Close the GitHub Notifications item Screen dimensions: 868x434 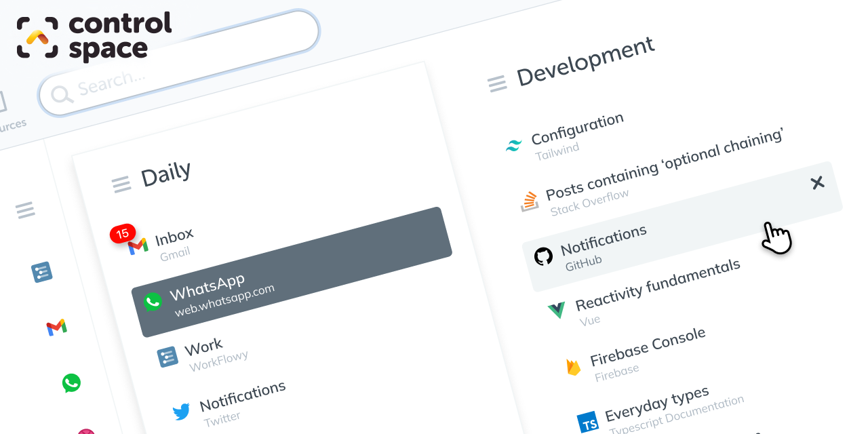pyautogui.click(x=818, y=182)
